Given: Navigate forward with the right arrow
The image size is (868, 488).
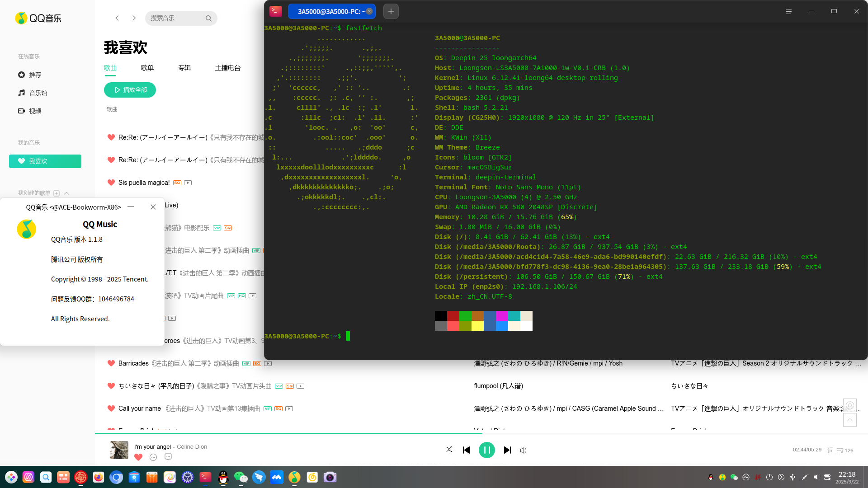Looking at the screenshot, I should 134,18.
